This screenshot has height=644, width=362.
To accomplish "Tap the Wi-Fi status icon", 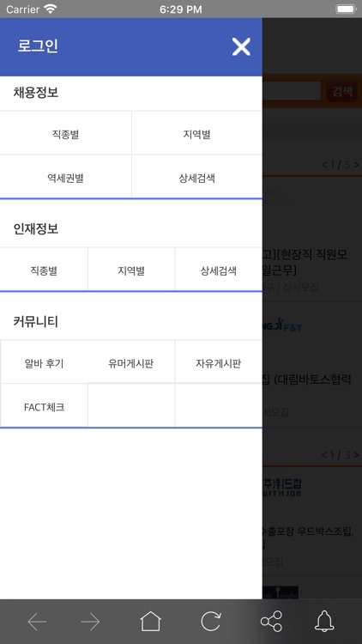I will 51,9.
